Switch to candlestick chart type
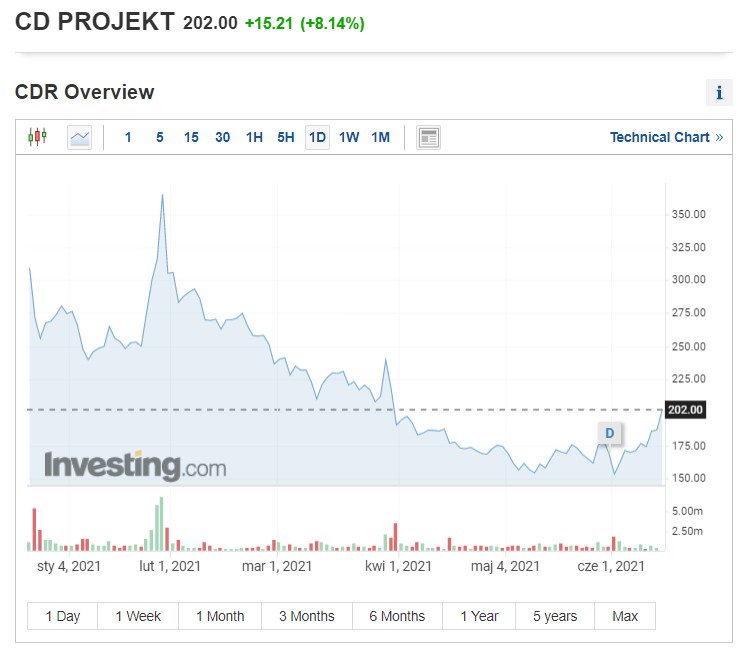 click(x=37, y=137)
